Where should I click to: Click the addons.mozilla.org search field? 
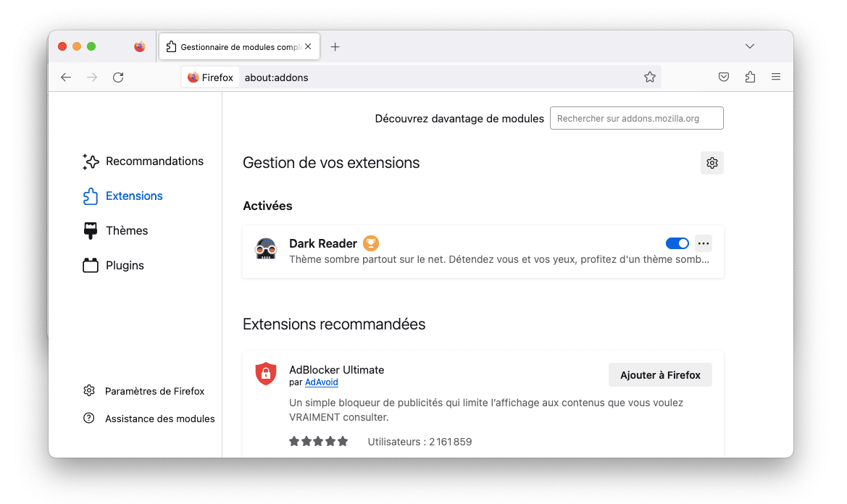pyautogui.click(x=636, y=119)
